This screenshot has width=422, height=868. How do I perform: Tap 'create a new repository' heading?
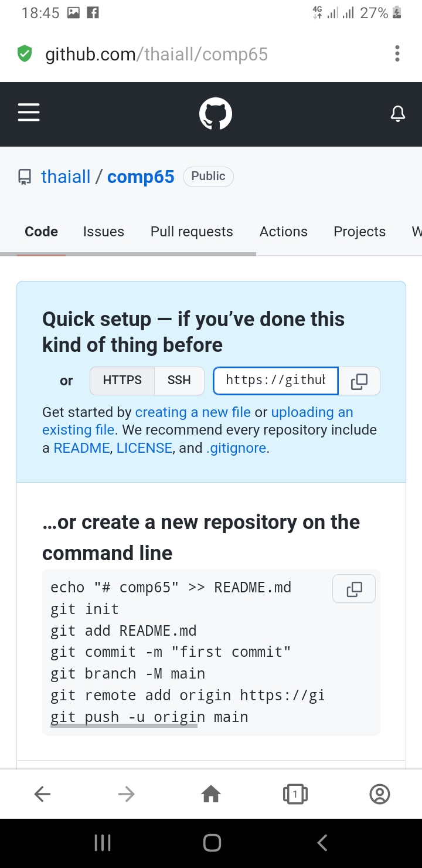point(201,537)
